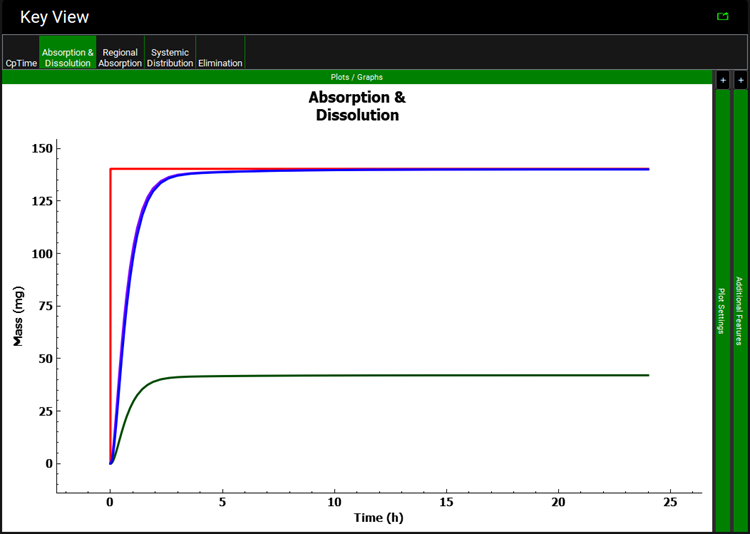
Task: Open the Regional Absorption tab
Action: coord(120,57)
